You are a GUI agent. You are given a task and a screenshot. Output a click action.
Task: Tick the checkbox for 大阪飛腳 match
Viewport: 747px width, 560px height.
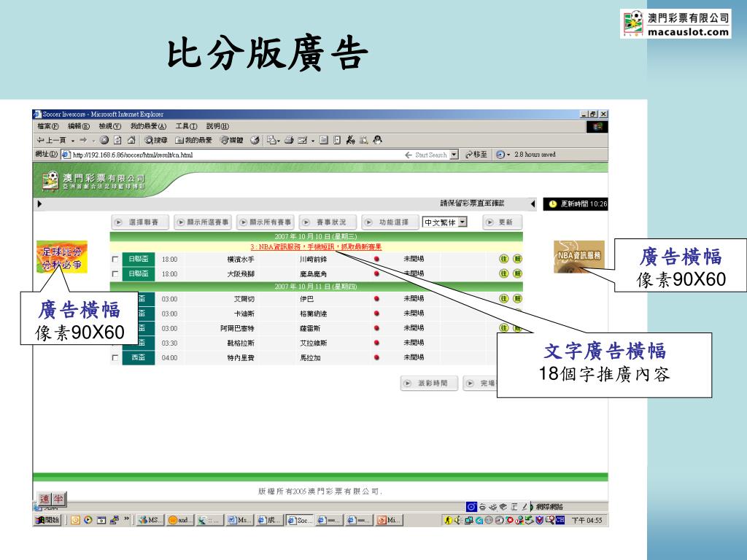point(115,274)
